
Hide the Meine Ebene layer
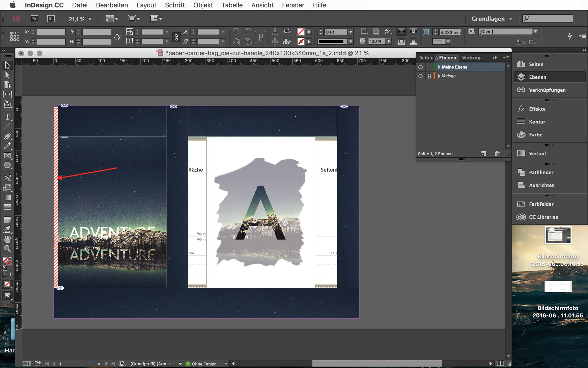point(420,67)
